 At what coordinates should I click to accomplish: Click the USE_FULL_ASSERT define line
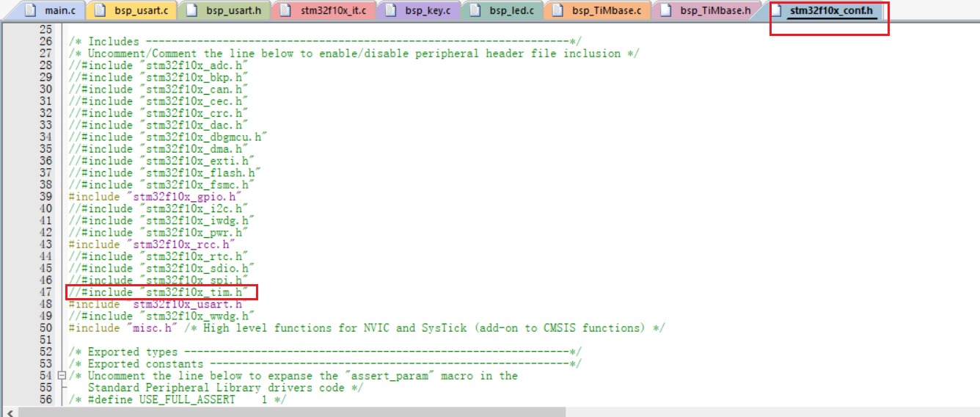point(177,399)
